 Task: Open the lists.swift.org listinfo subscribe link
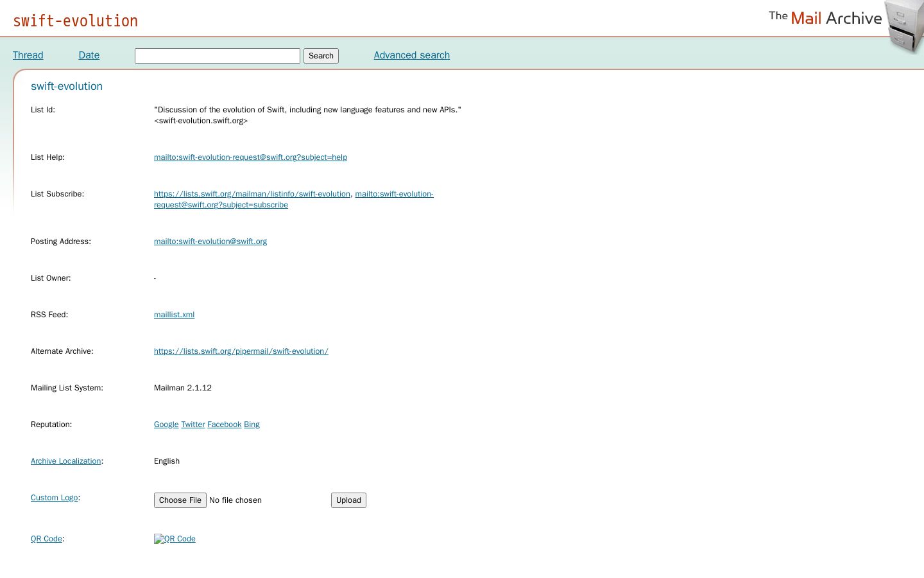point(252,194)
